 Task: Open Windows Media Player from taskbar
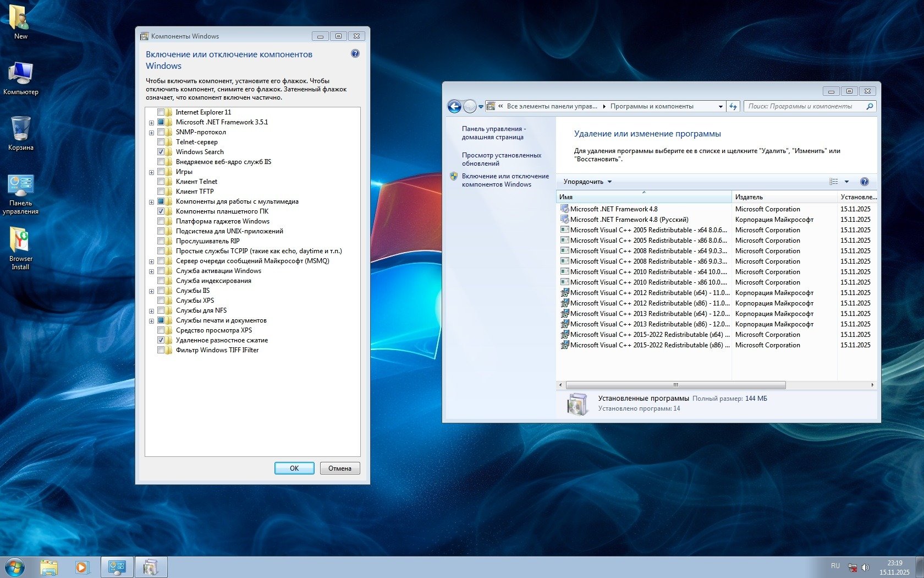82,567
